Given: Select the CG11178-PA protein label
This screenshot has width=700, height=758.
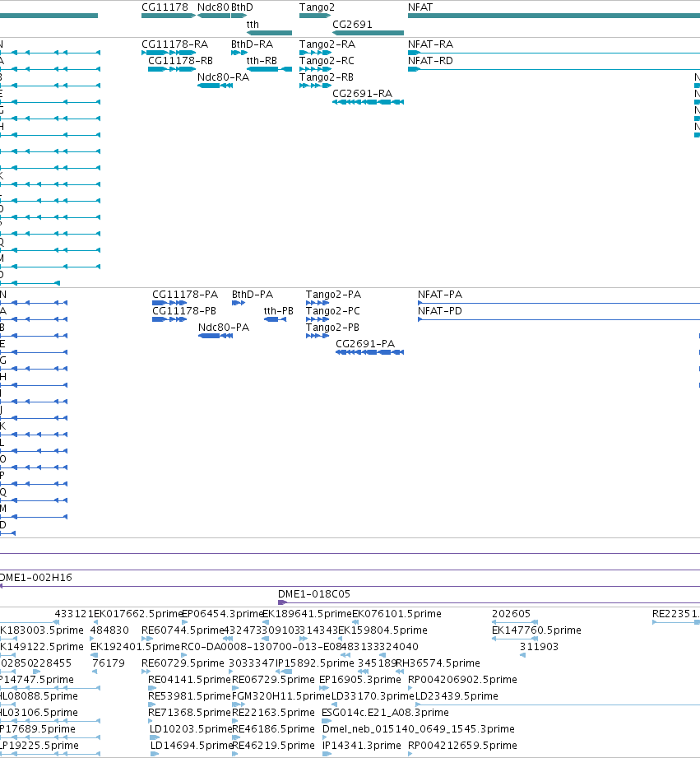Looking at the screenshot, I should coord(185,295).
